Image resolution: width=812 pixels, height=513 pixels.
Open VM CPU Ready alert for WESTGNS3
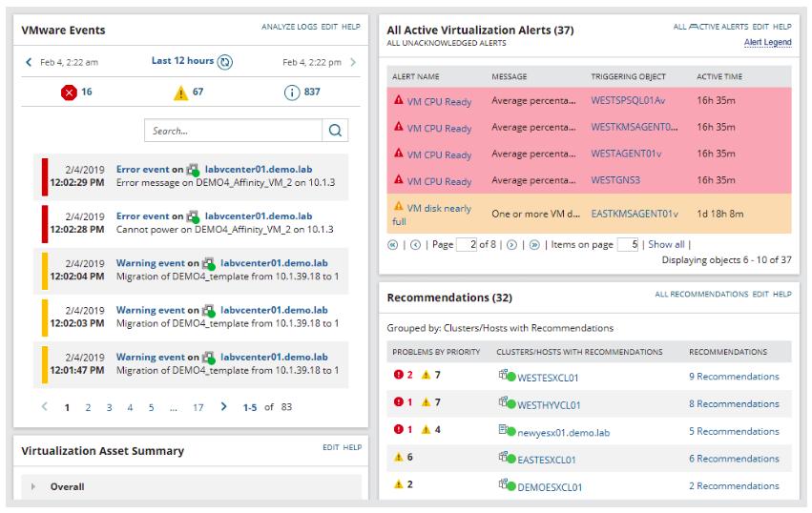pyautogui.click(x=439, y=182)
